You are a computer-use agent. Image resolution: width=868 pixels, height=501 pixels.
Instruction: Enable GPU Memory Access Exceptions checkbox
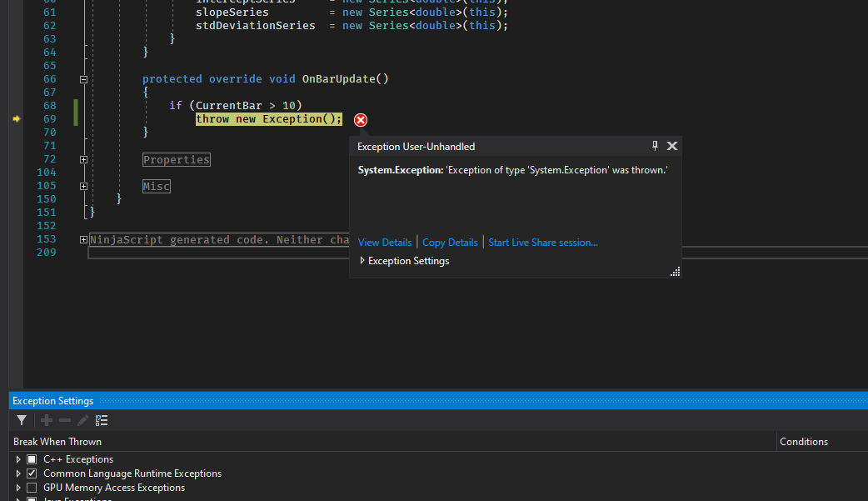(x=32, y=488)
